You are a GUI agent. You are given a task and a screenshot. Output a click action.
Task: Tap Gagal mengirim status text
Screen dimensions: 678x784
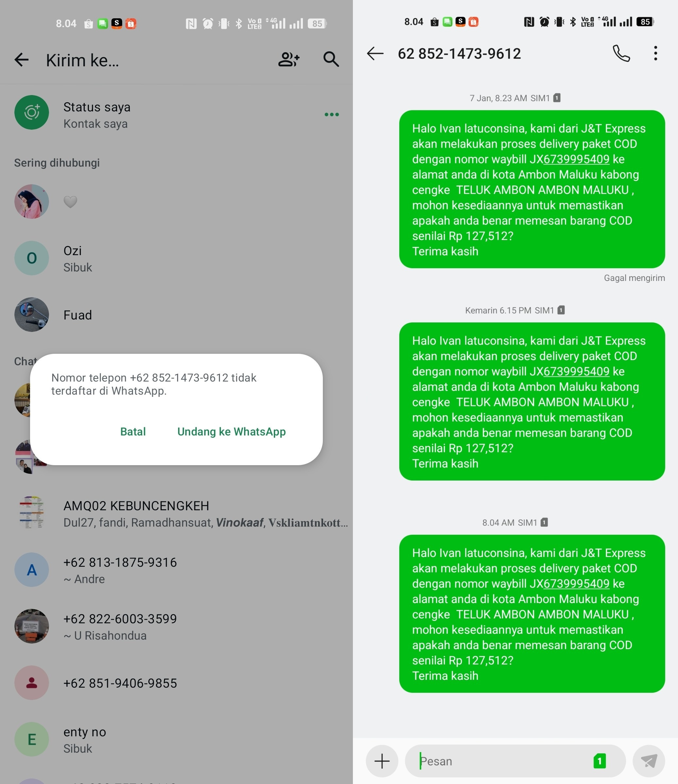tap(634, 278)
